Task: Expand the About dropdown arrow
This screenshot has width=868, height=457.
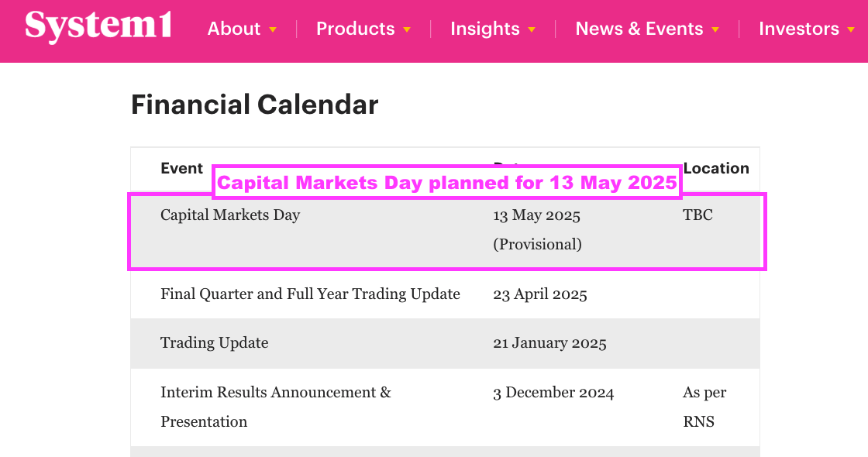Action: click(x=273, y=30)
